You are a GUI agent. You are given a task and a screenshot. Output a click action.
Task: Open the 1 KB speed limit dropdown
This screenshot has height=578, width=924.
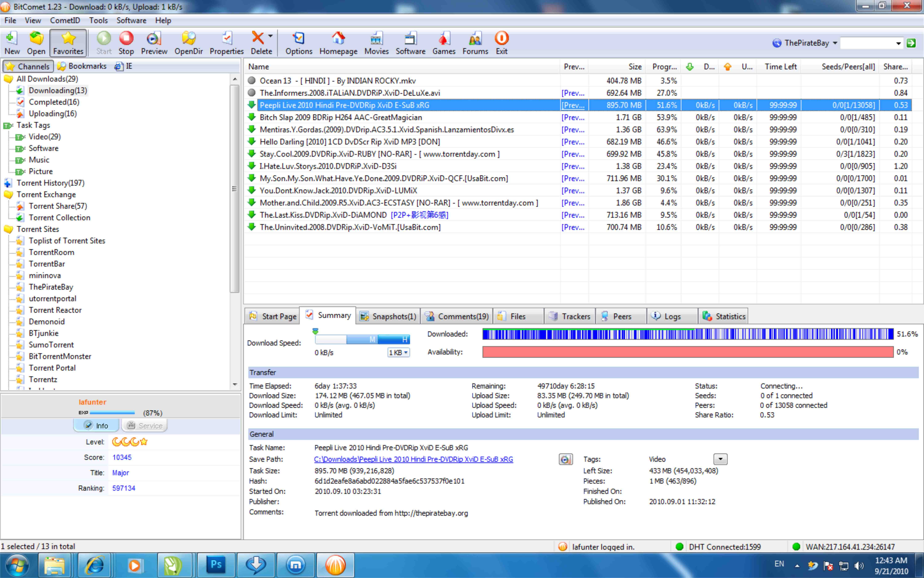(398, 353)
